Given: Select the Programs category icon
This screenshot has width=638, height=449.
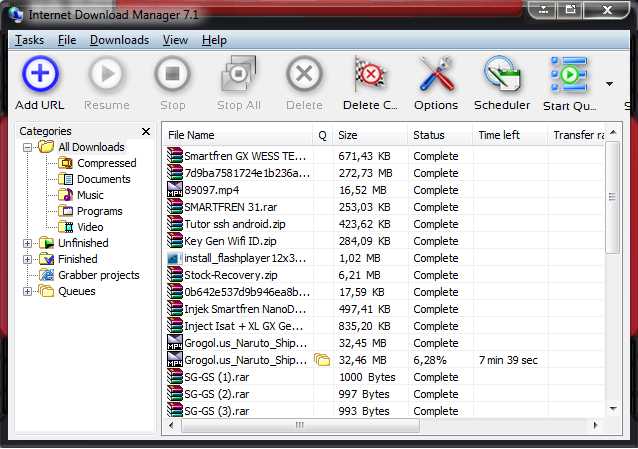Looking at the screenshot, I should click(66, 211).
